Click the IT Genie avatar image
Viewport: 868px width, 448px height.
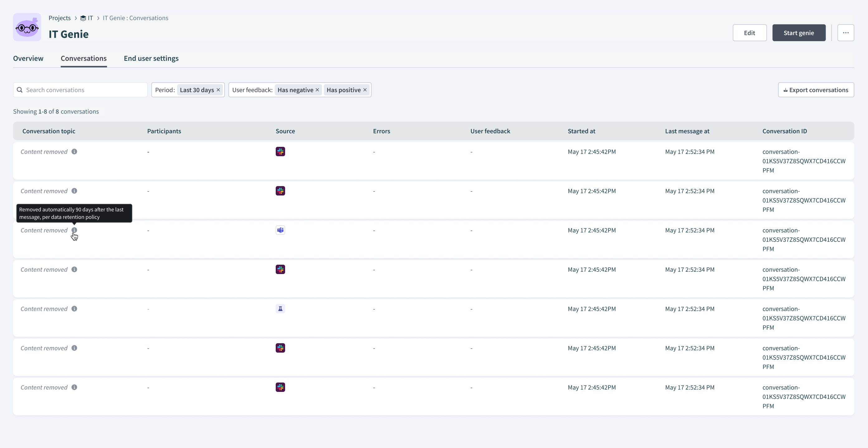click(27, 27)
